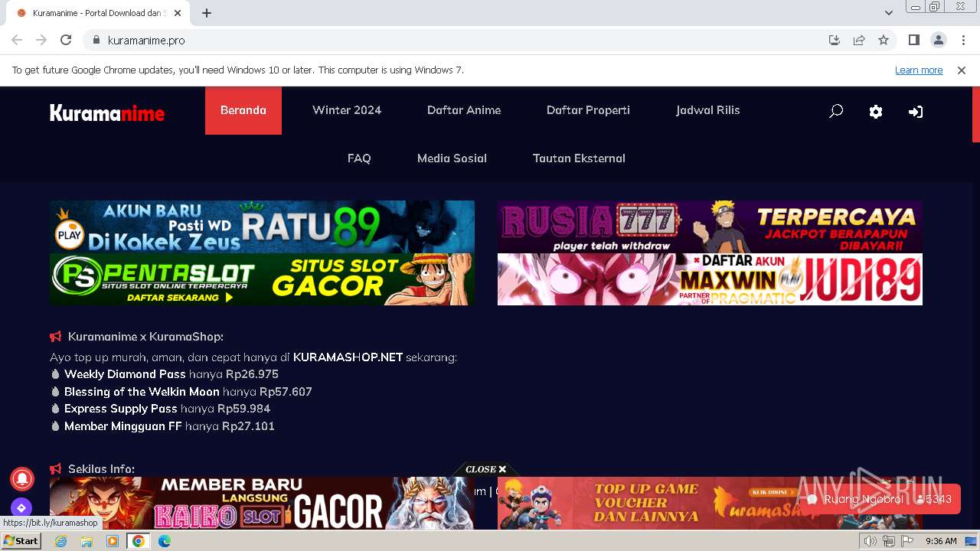Open Internet Explorer from taskbar
The image size is (980, 551).
[60, 541]
